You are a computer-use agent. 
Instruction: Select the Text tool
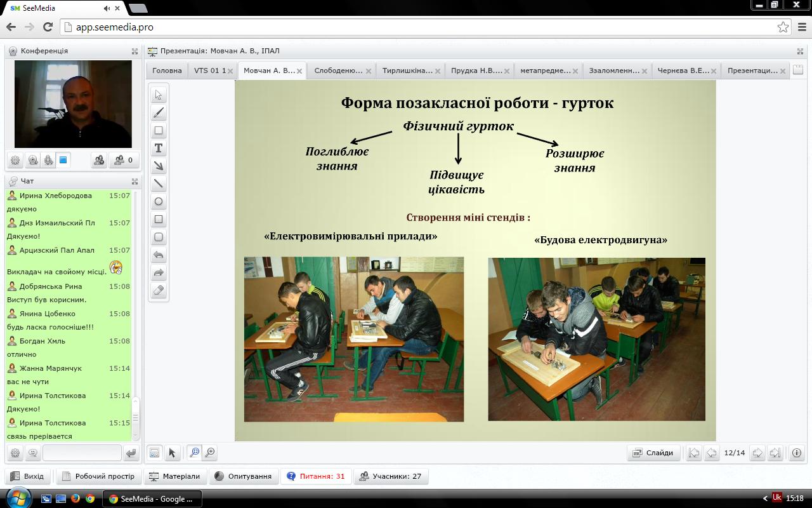coord(159,149)
